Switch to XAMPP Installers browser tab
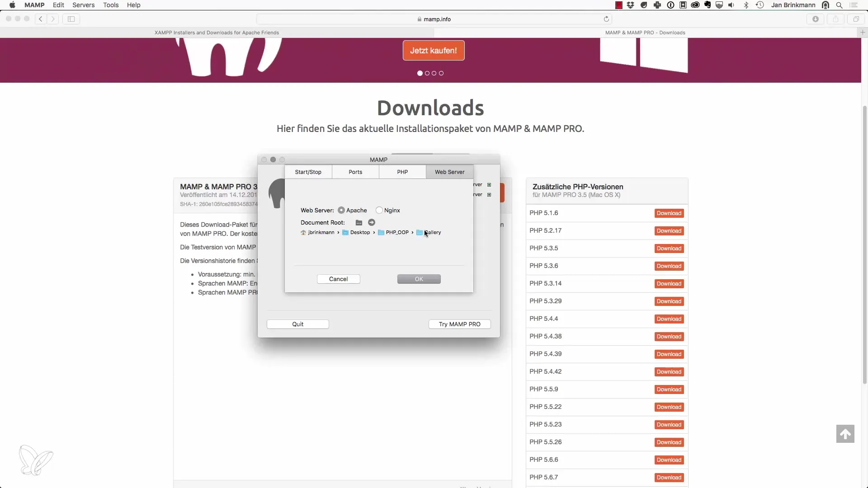 pos(217,33)
